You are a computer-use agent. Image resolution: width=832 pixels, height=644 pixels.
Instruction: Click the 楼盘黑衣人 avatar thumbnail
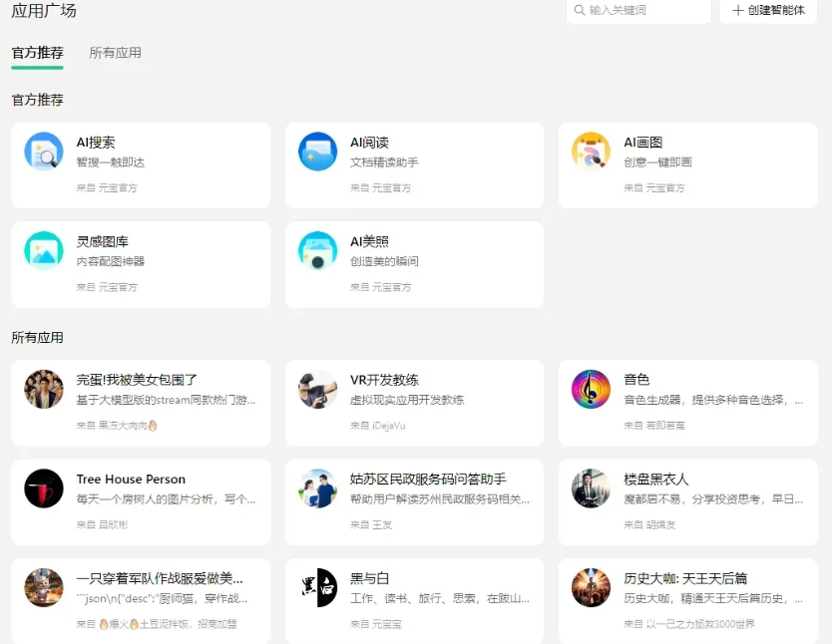(591, 488)
